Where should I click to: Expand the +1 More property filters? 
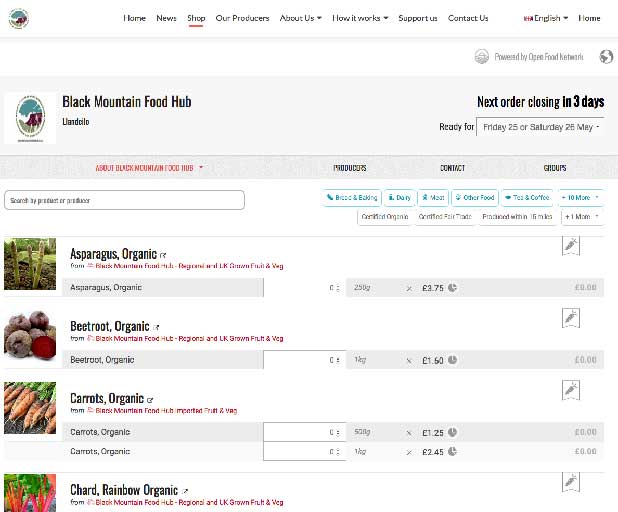click(x=582, y=217)
